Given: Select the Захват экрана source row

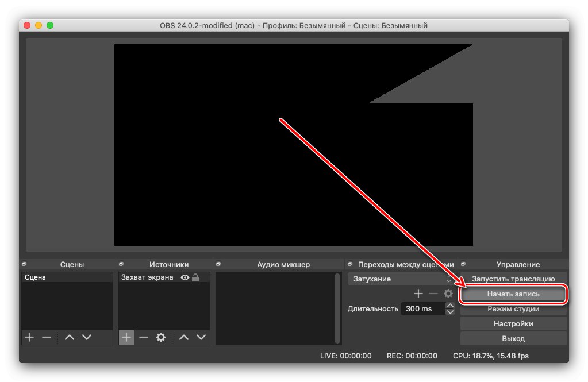Looking at the screenshot, I should tap(164, 277).
